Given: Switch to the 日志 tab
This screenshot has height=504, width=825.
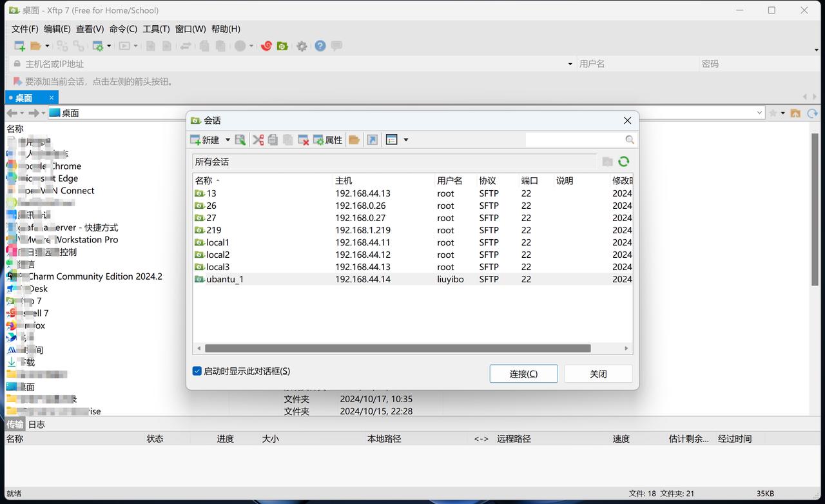Looking at the screenshot, I should pyautogui.click(x=37, y=424).
